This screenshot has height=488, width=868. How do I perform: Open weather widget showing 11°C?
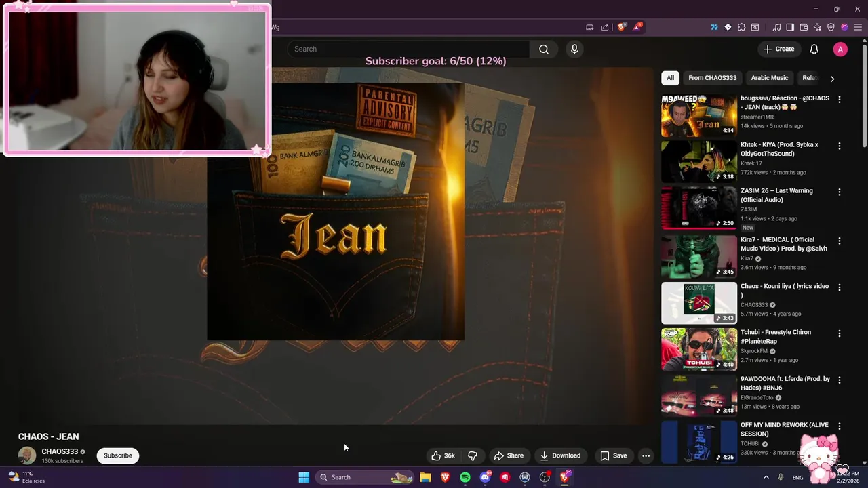pos(26,477)
